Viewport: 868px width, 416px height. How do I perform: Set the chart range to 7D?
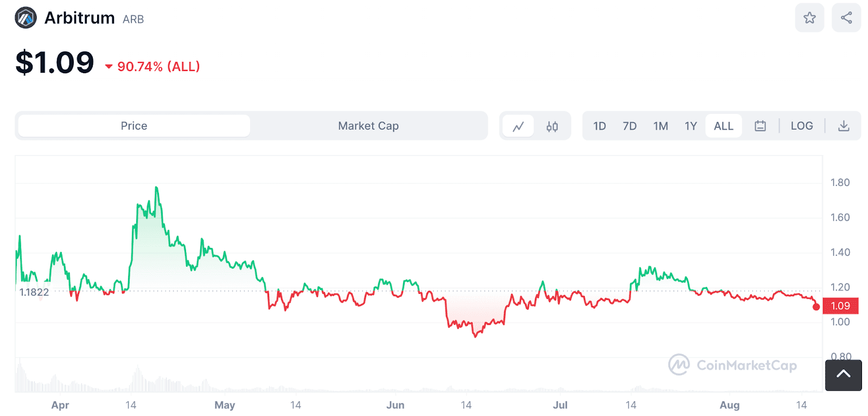(x=629, y=126)
